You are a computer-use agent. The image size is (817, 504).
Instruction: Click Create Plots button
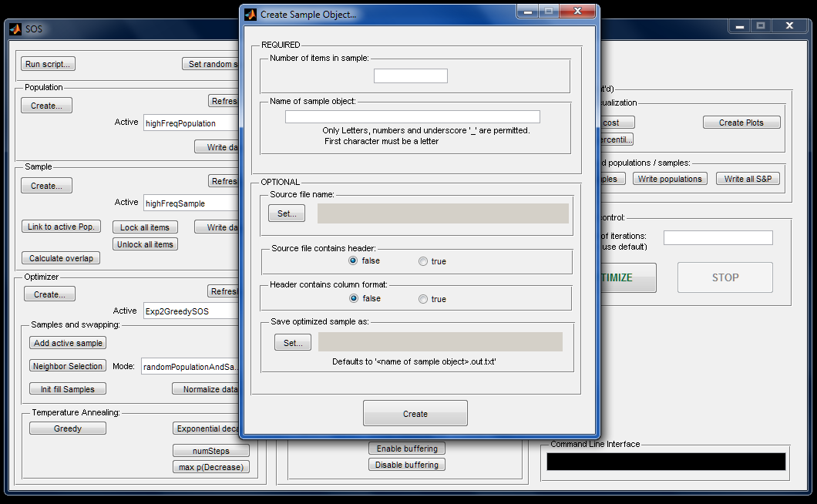coord(741,123)
